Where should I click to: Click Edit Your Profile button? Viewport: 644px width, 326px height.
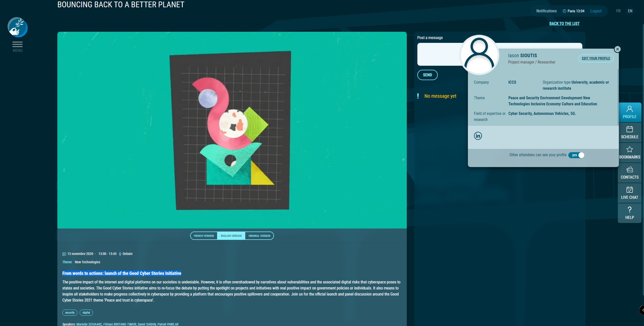(596, 58)
